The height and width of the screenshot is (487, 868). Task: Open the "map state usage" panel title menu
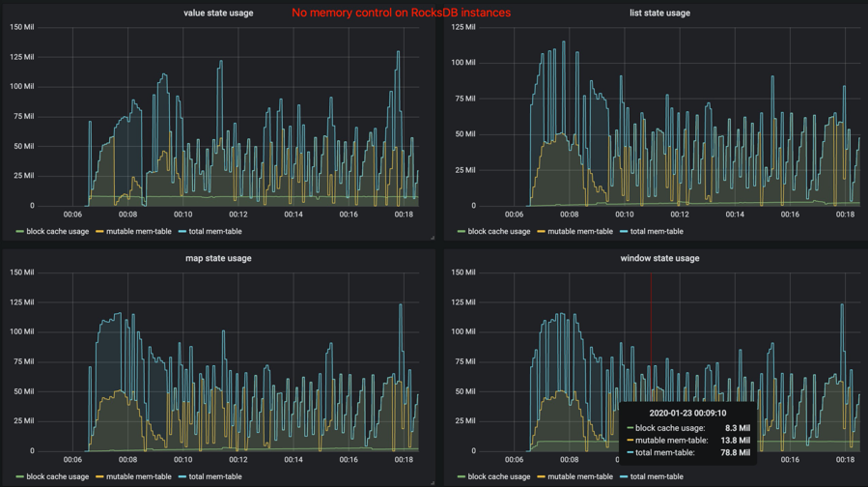point(218,258)
